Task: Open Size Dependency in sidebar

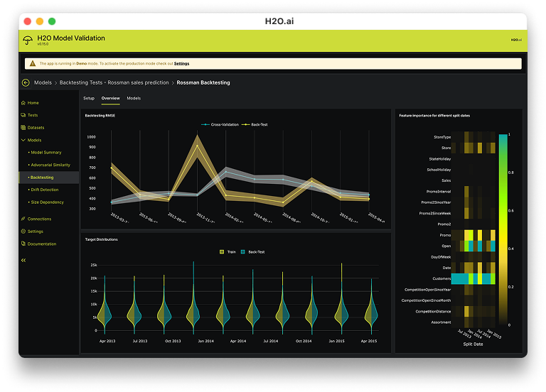Action: point(47,202)
